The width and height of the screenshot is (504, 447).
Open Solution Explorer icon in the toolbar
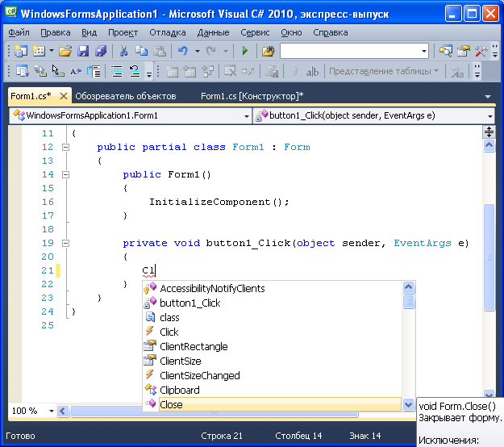click(x=445, y=51)
